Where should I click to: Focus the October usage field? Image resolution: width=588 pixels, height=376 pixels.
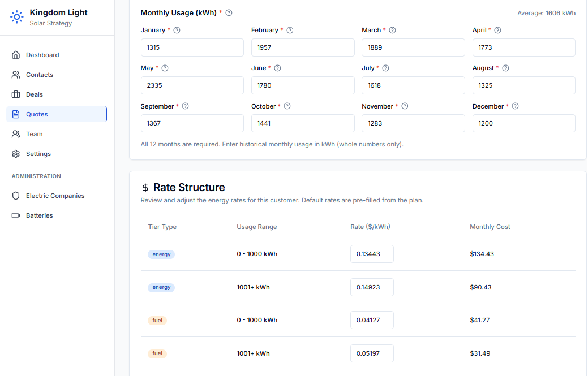303,123
